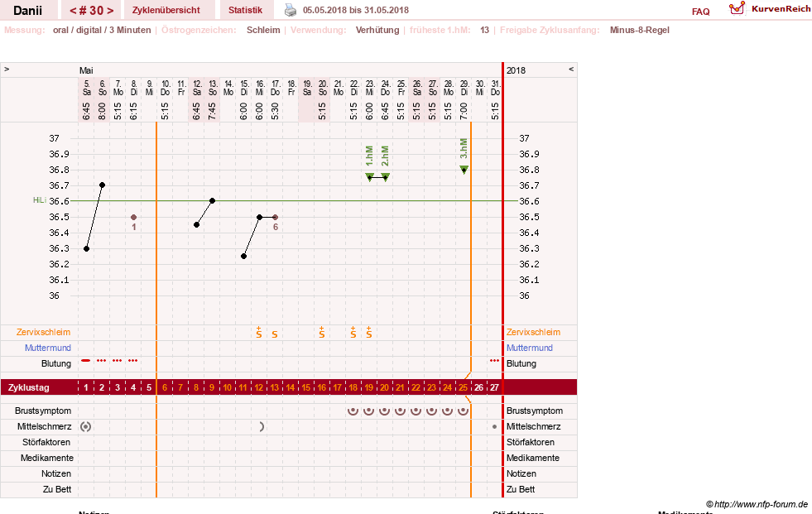Screen dimensions: 812x514
Task: Click the Mittelschmerz symbol on day 1
Action: (x=86, y=426)
